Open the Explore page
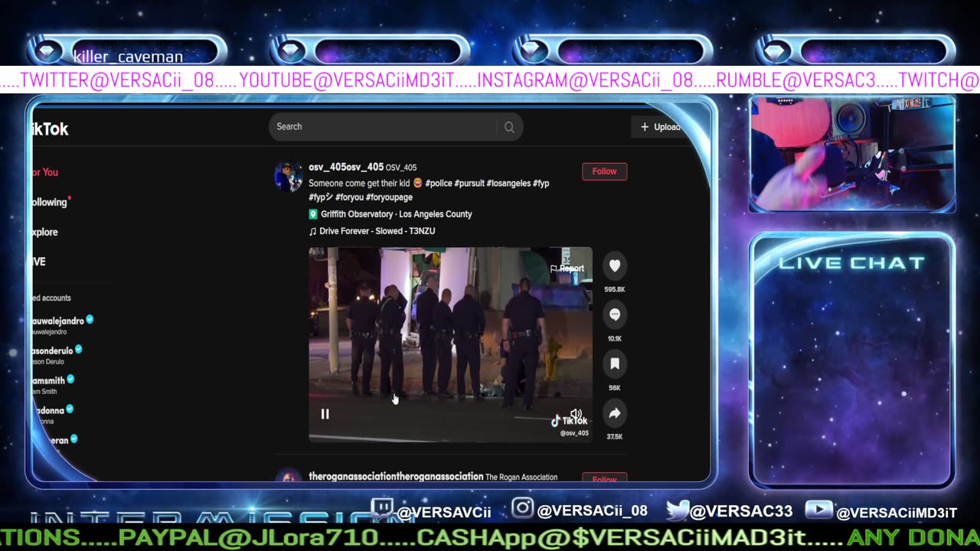 click(45, 232)
